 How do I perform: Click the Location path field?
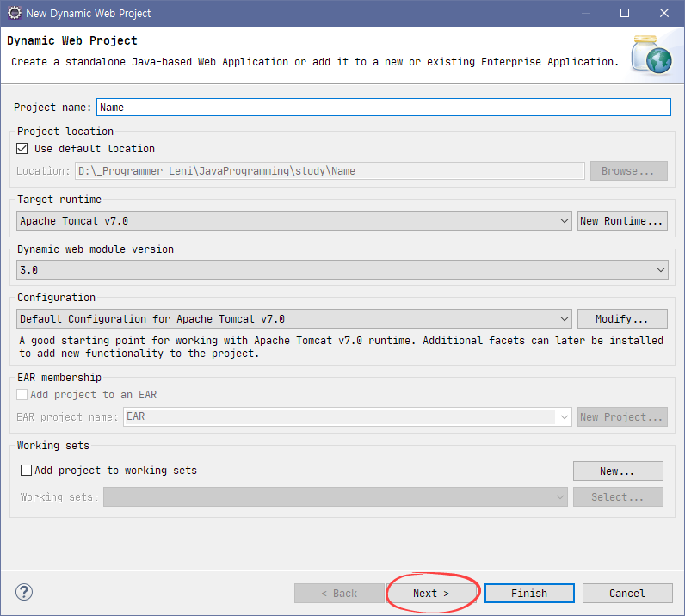[x=330, y=171]
